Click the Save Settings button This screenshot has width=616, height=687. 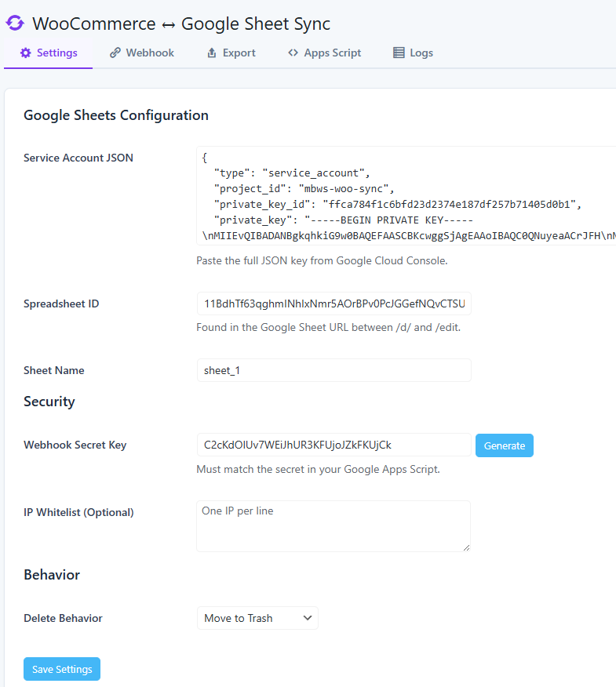tap(62, 669)
